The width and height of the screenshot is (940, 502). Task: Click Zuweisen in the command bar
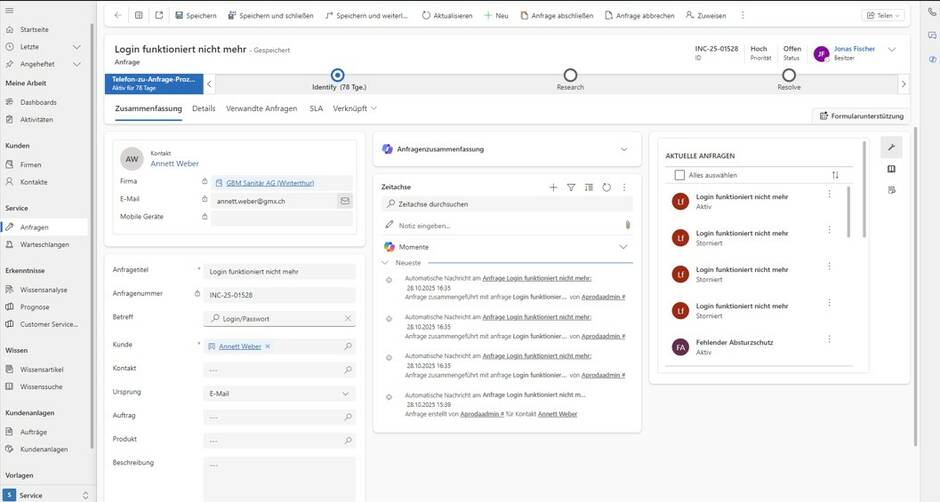coord(706,16)
